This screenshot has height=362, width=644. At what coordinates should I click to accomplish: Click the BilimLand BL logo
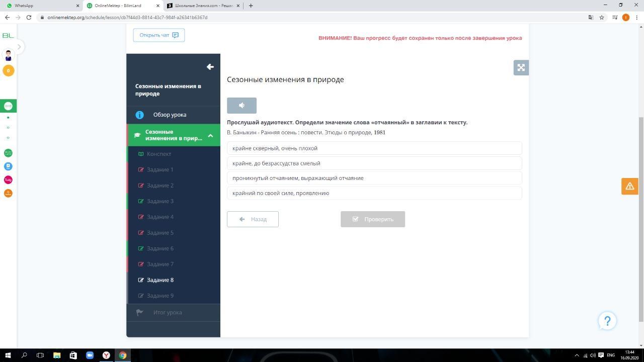[8, 35]
